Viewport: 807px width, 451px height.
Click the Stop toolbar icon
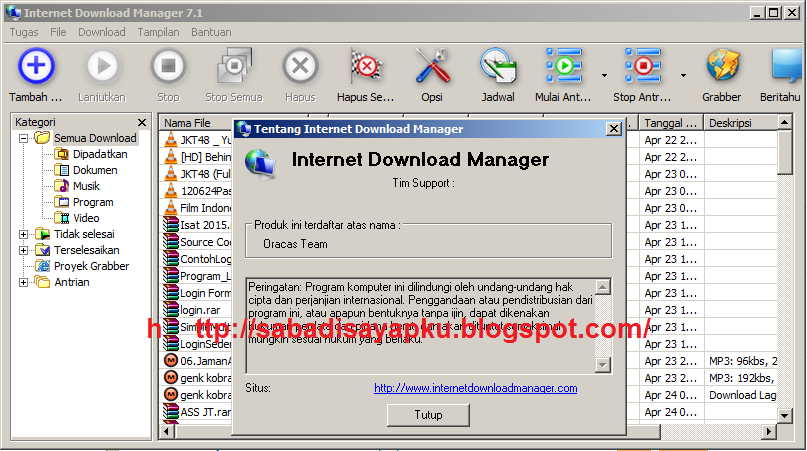(168, 66)
